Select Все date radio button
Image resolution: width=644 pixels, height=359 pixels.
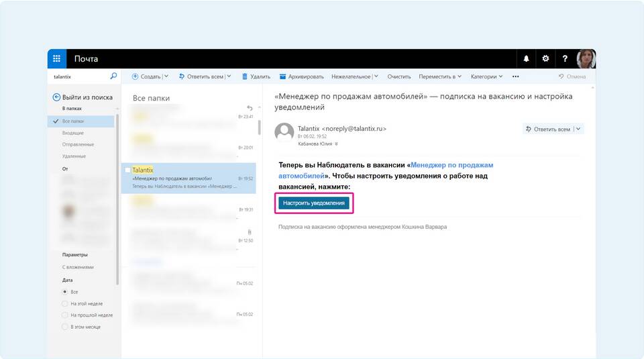65,292
